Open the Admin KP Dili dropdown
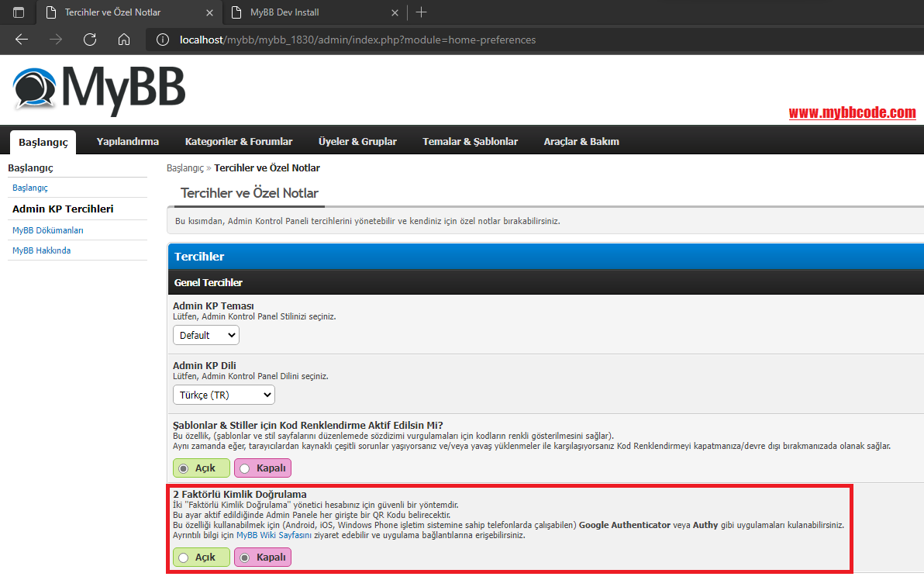This screenshot has width=924, height=580. click(224, 395)
